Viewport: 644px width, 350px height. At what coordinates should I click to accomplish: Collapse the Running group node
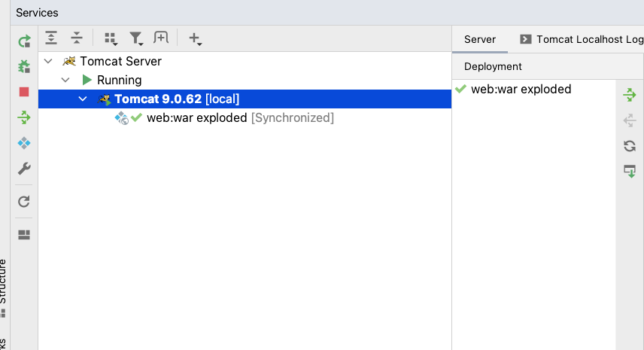[x=65, y=80]
